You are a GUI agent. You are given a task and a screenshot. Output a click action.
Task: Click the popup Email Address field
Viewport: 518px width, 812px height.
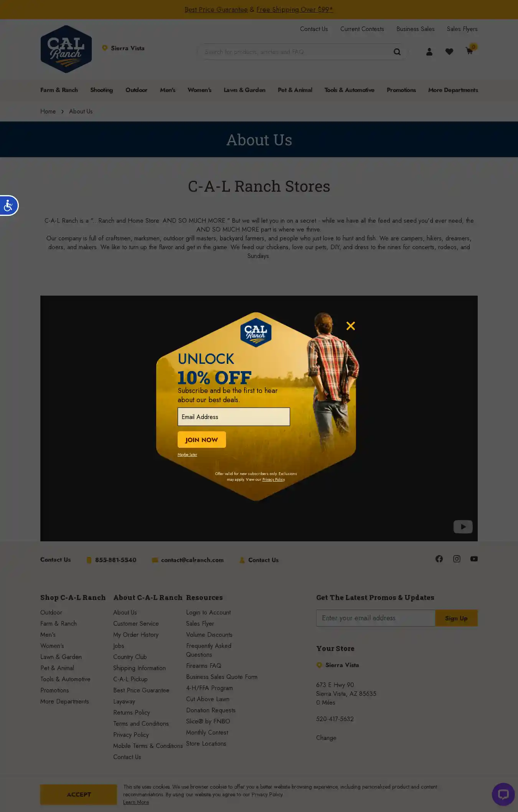pos(233,417)
